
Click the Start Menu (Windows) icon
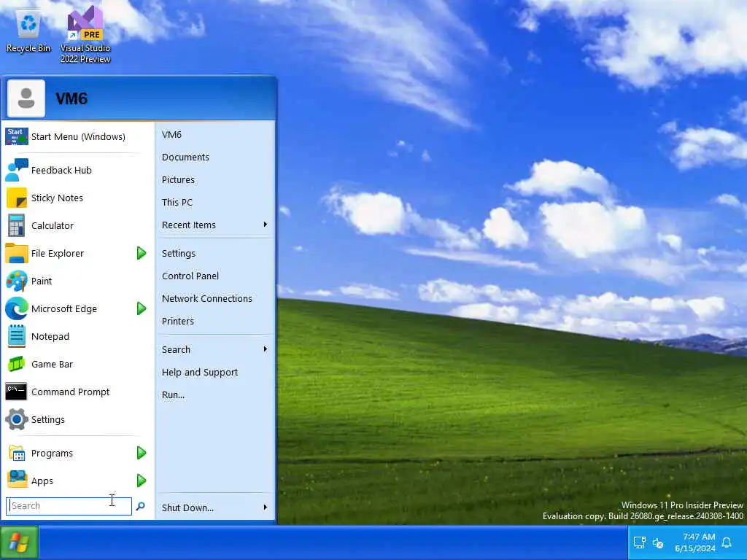[x=17, y=136]
